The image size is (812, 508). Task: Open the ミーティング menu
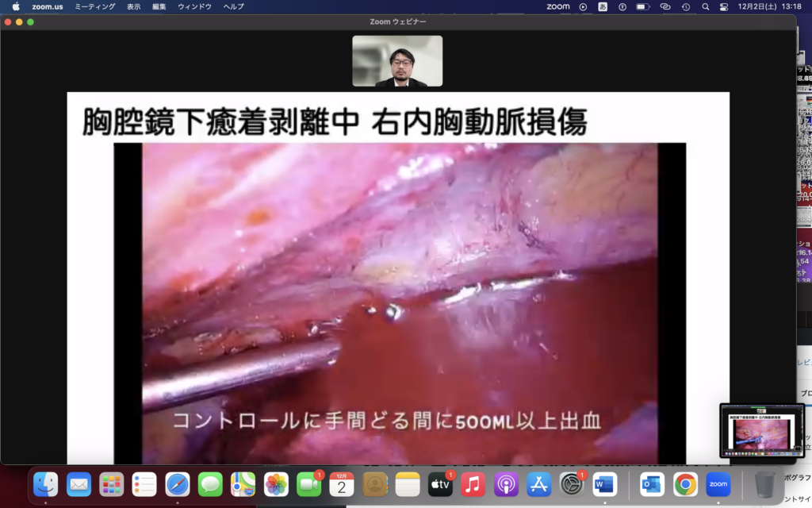(94, 6)
